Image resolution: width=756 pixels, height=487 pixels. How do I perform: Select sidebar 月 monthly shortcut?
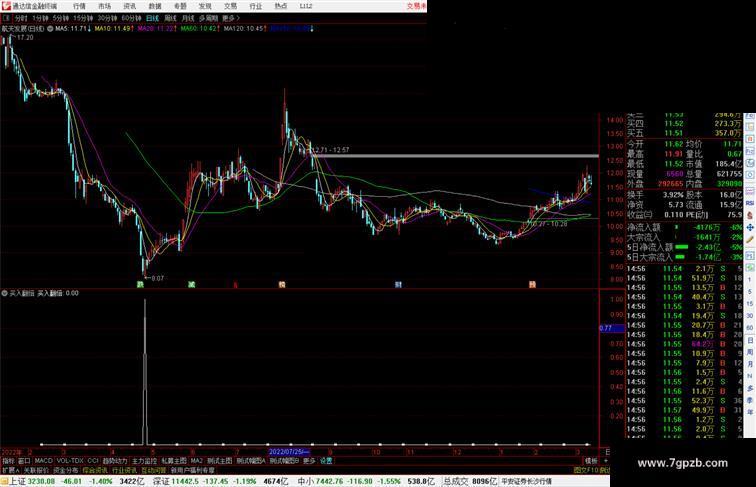click(750, 365)
